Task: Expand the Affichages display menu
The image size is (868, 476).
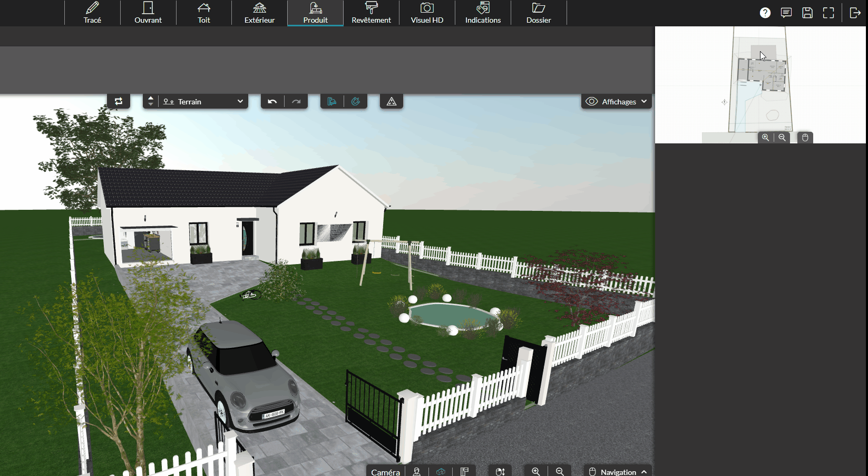Action: (x=616, y=102)
